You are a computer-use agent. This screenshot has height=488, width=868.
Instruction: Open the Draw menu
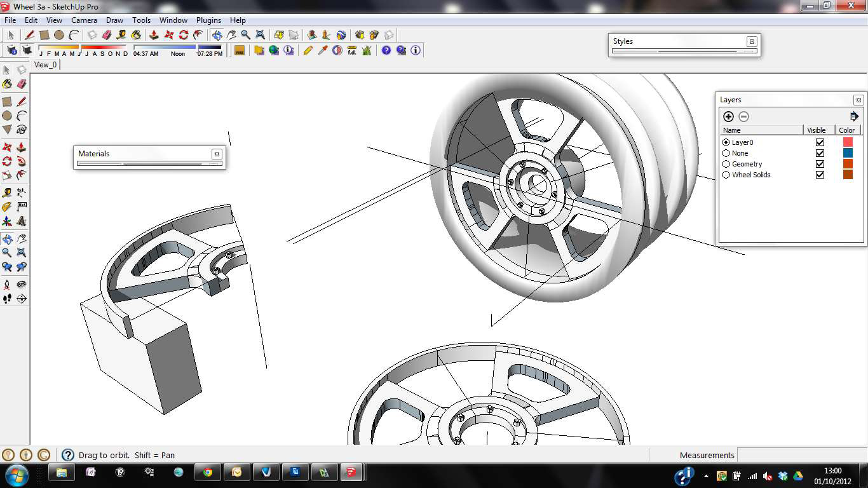click(x=114, y=20)
